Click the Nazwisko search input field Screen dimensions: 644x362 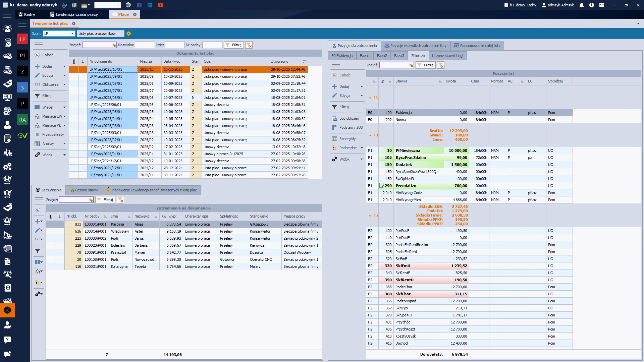145,45
